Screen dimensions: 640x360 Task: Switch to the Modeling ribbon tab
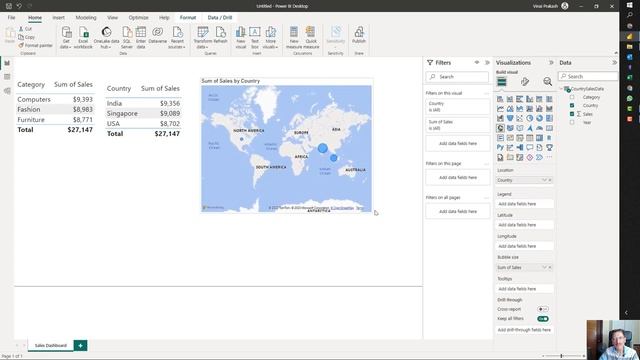[86, 18]
